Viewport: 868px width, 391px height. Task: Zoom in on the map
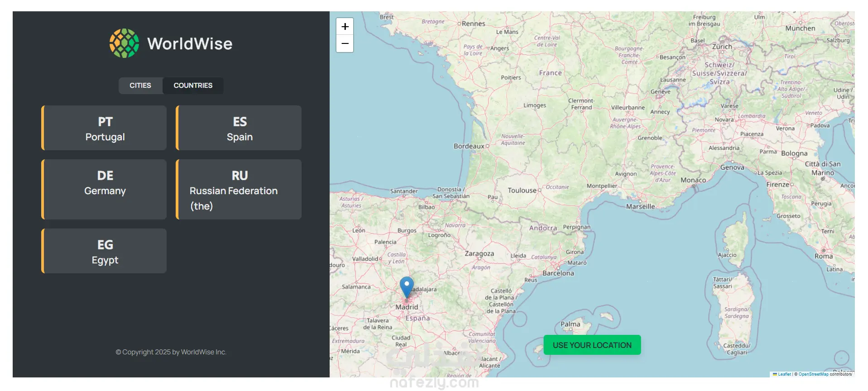tap(345, 27)
